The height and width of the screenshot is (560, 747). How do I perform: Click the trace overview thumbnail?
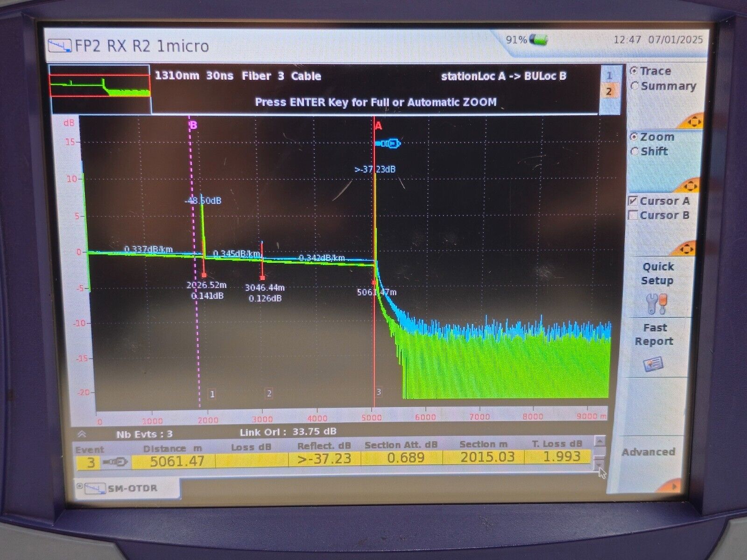[x=100, y=89]
